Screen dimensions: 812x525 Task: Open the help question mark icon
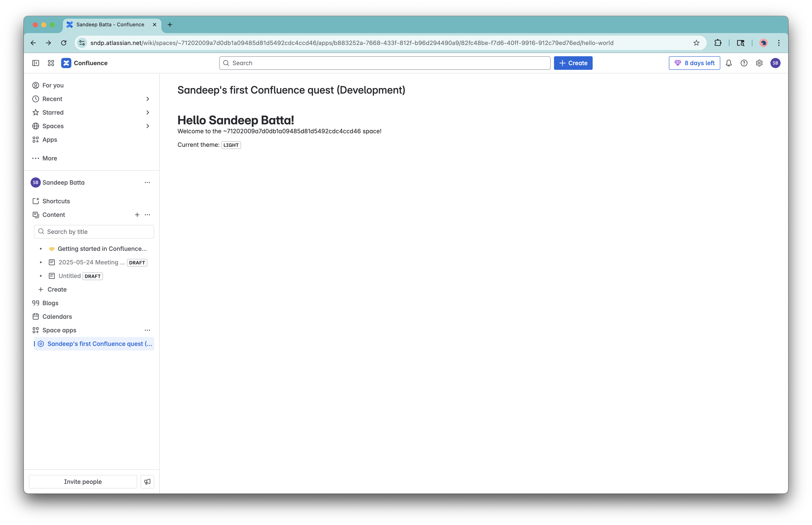pos(744,63)
